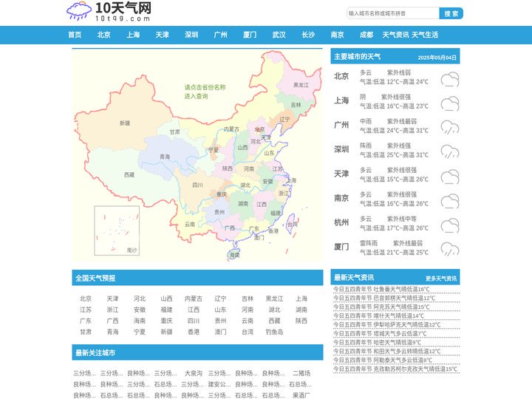Open 杭州 city name in weather list
This screenshot has width=532, height=399.
(341, 222)
